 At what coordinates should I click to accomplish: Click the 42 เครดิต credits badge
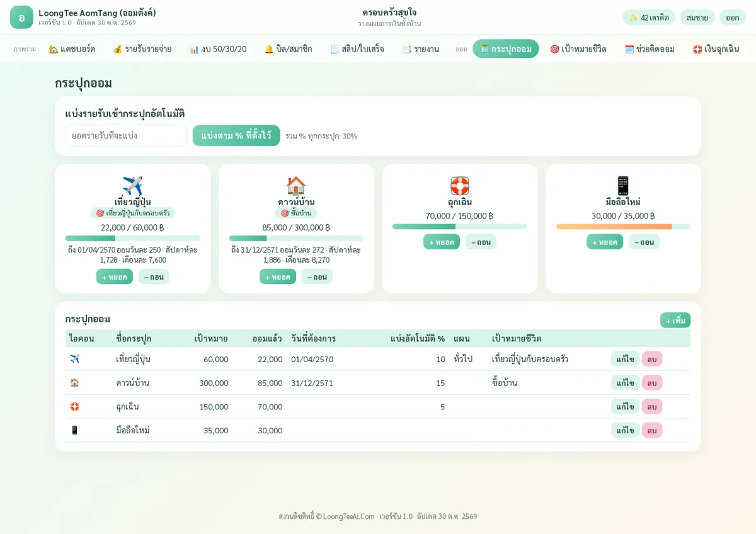tap(649, 17)
